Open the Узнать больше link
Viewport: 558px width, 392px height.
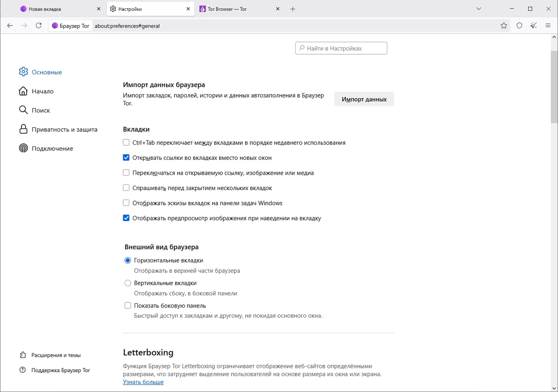click(x=143, y=382)
